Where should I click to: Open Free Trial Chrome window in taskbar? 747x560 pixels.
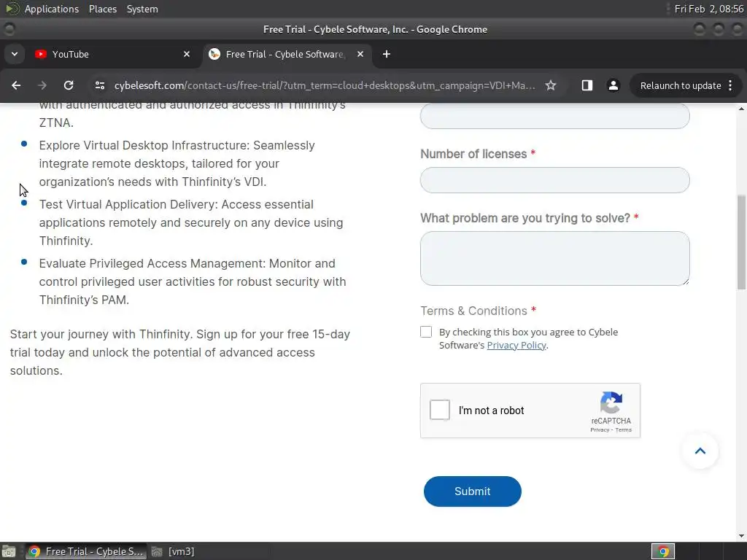click(x=86, y=551)
